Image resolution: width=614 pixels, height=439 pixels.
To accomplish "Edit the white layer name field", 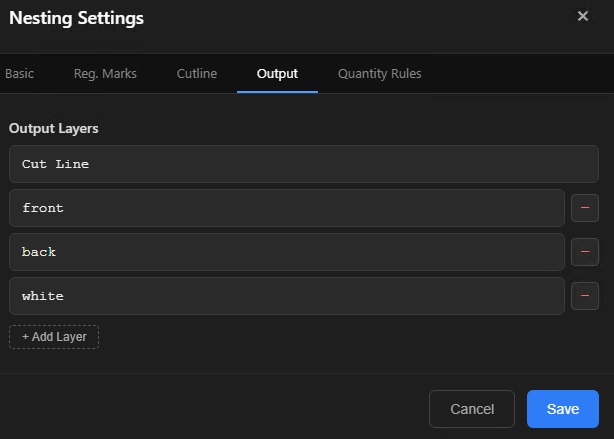I will click(x=287, y=296).
